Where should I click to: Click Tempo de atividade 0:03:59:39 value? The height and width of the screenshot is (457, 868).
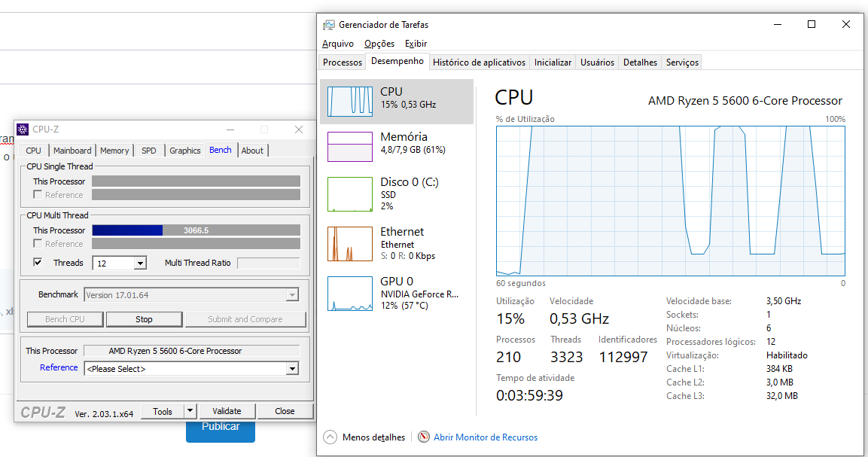[529, 395]
